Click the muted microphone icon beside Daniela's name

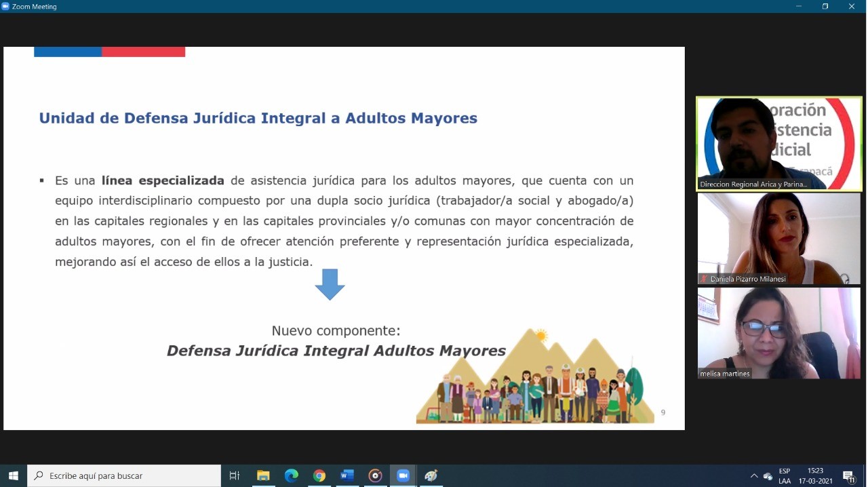pos(704,279)
